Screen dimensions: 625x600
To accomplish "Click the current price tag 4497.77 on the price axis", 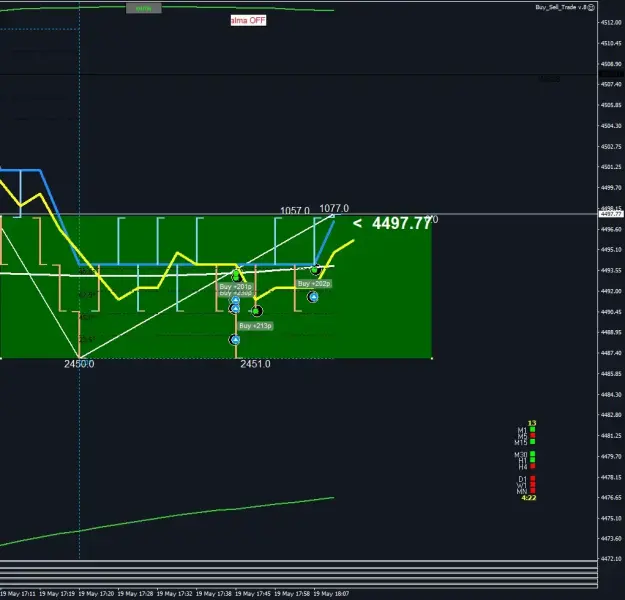I will coord(611,214).
